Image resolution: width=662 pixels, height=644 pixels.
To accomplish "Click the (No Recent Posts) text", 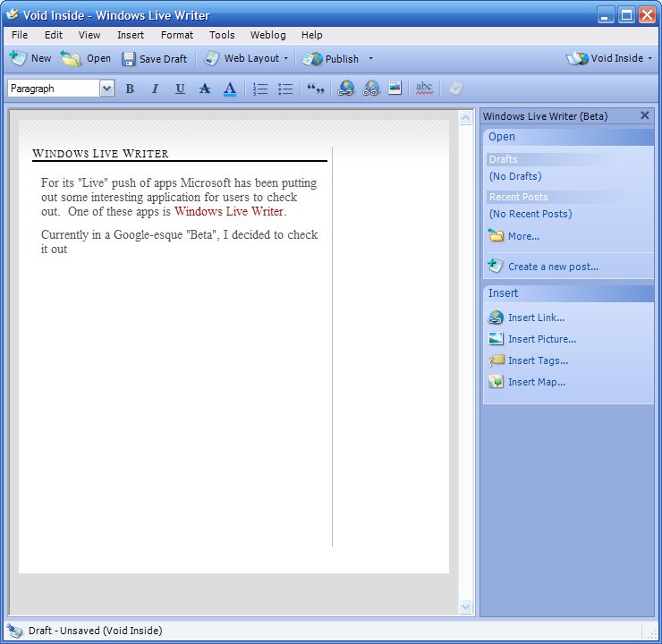I will [530, 214].
